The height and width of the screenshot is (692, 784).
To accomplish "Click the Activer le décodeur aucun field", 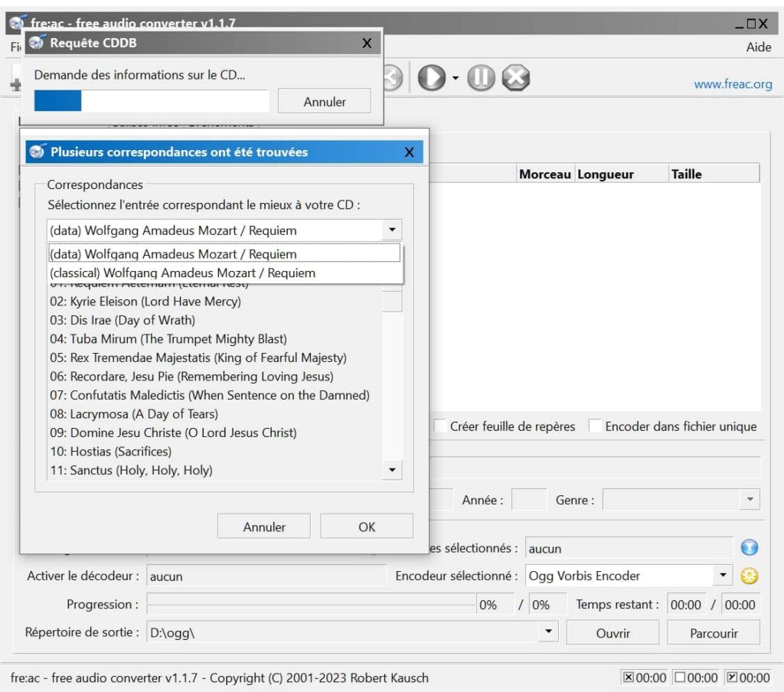I will tap(266, 576).
